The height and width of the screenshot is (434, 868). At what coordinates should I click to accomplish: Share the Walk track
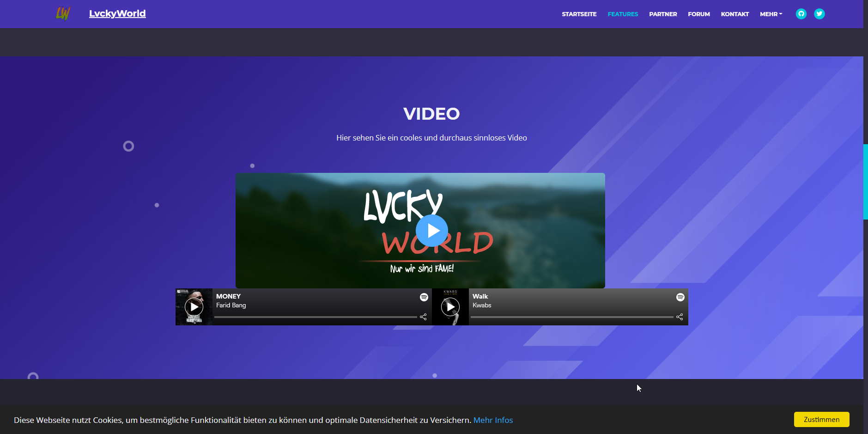pyautogui.click(x=680, y=317)
